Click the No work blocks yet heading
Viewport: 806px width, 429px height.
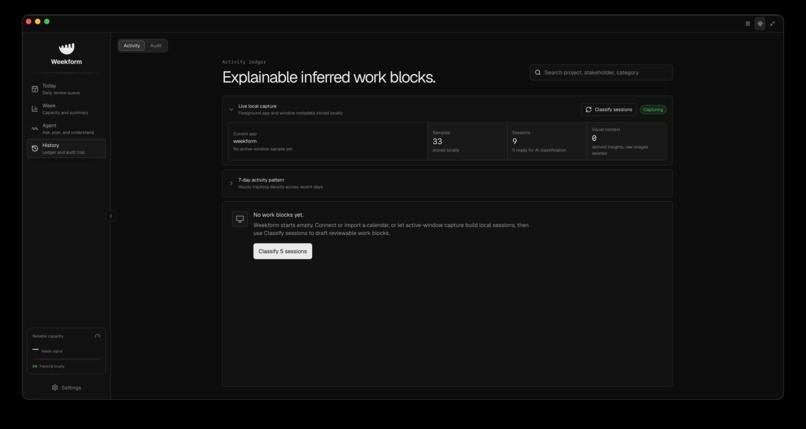278,215
